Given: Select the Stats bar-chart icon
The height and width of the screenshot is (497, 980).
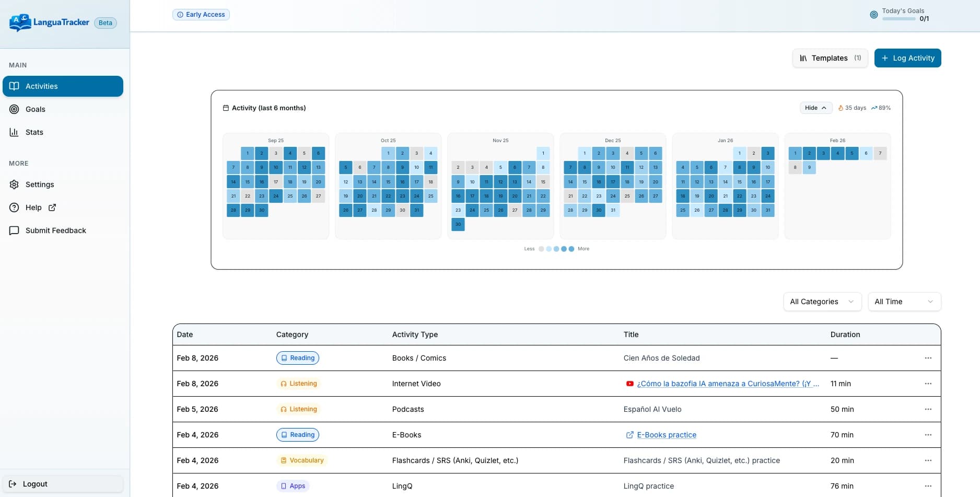Looking at the screenshot, I should (x=14, y=132).
